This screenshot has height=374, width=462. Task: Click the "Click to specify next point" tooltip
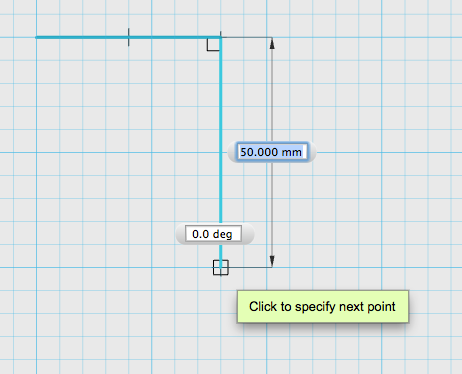pos(323,307)
